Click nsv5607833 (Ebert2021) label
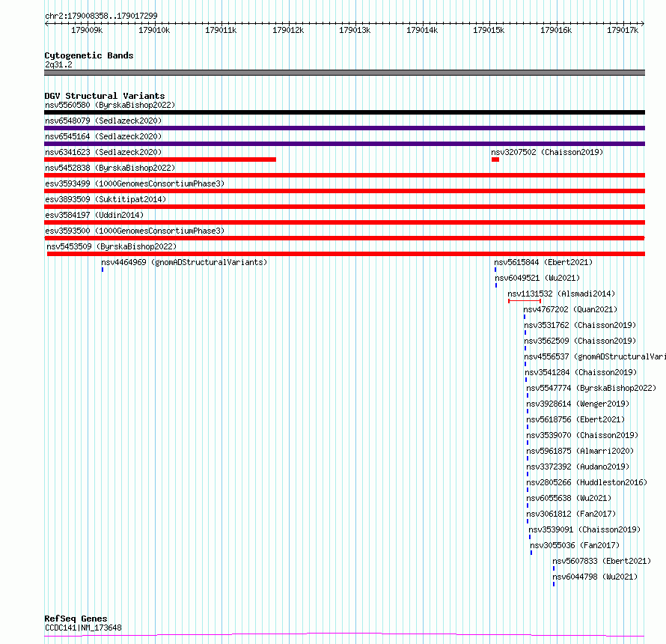This screenshot has height=644, width=666. (602, 561)
